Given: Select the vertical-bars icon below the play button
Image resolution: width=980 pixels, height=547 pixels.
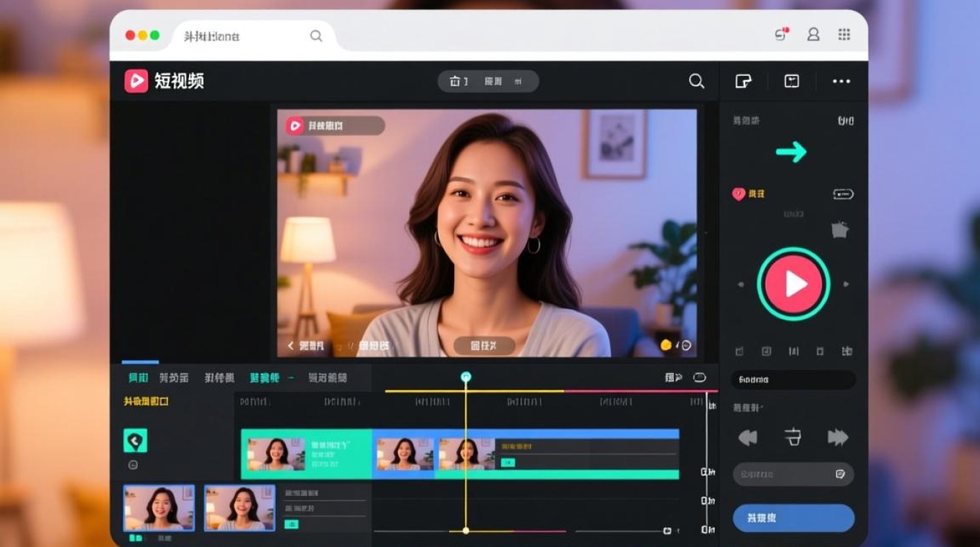Looking at the screenshot, I should pos(793,351).
